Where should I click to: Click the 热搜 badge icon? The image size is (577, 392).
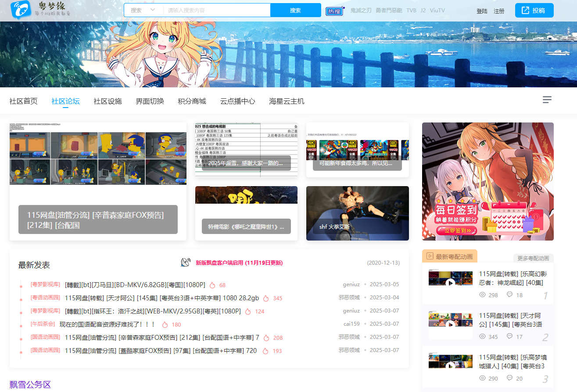(334, 11)
